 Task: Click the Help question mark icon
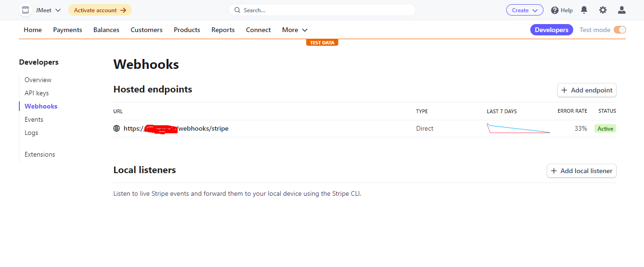(x=555, y=10)
